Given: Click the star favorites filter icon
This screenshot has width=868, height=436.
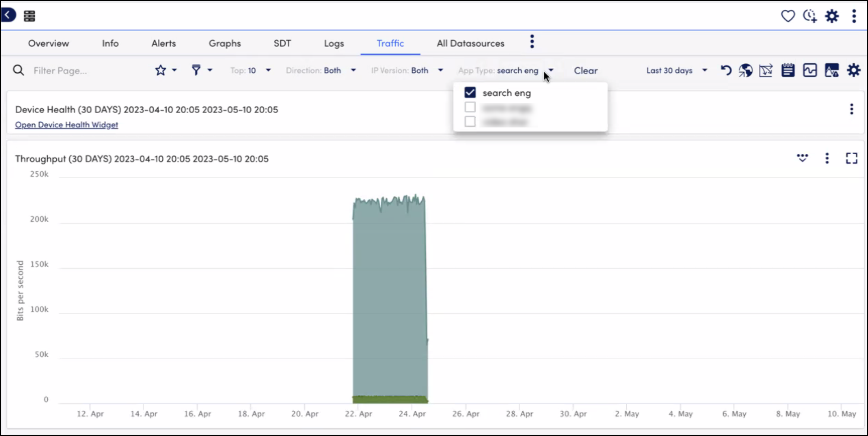Looking at the screenshot, I should pos(160,70).
